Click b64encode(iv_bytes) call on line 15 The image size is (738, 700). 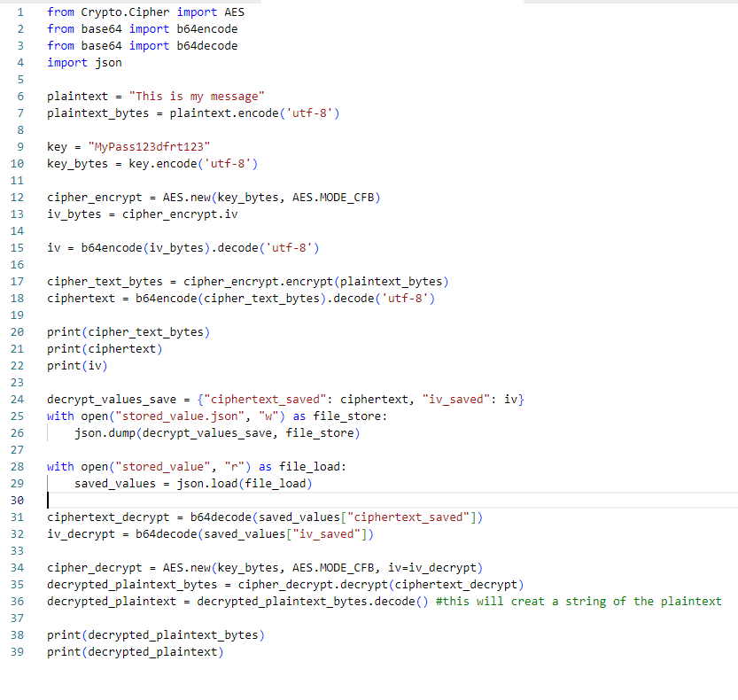click(145, 248)
